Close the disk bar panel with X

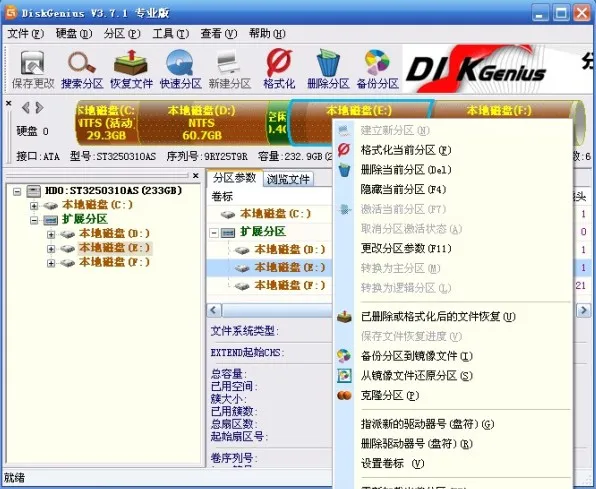point(9,103)
